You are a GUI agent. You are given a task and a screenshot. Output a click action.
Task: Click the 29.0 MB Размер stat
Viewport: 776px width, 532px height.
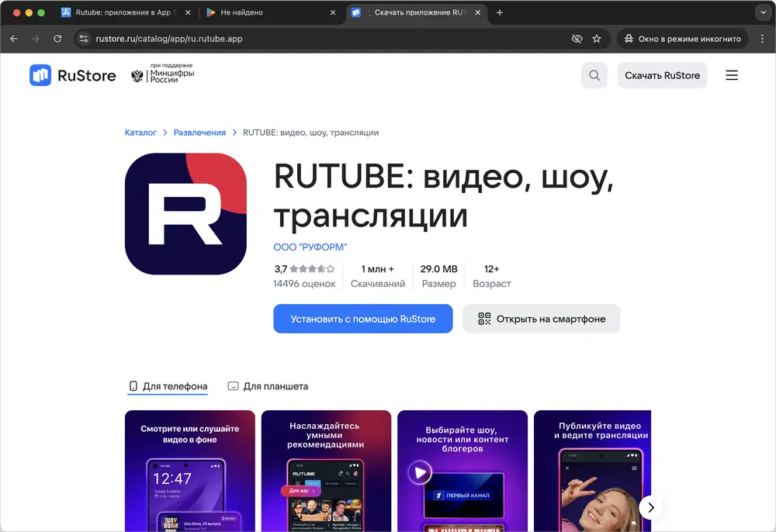coord(439,276)
